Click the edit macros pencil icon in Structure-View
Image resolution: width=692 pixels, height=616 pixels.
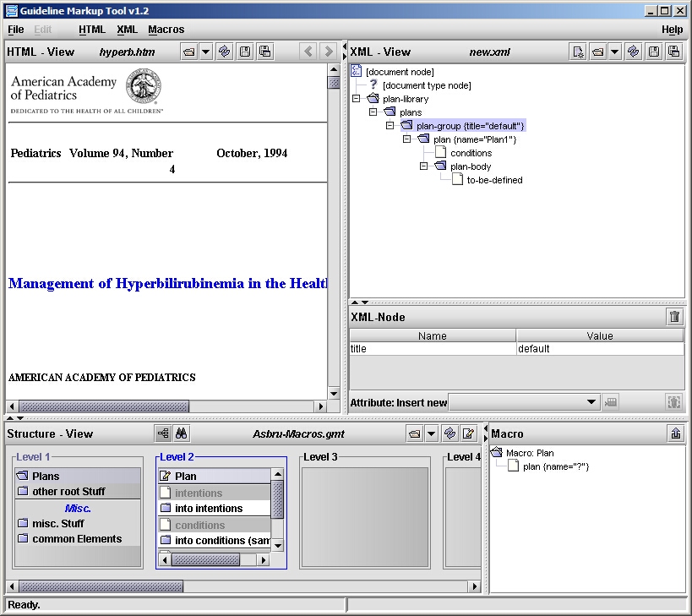pos(469,433)
